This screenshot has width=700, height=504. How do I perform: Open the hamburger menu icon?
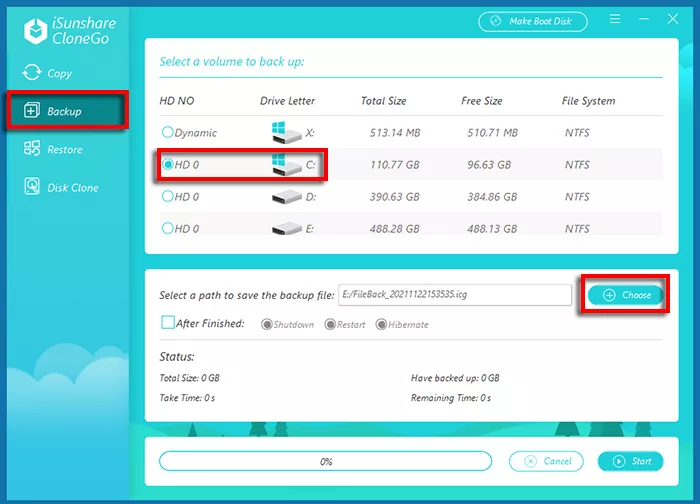click(615, 19)
